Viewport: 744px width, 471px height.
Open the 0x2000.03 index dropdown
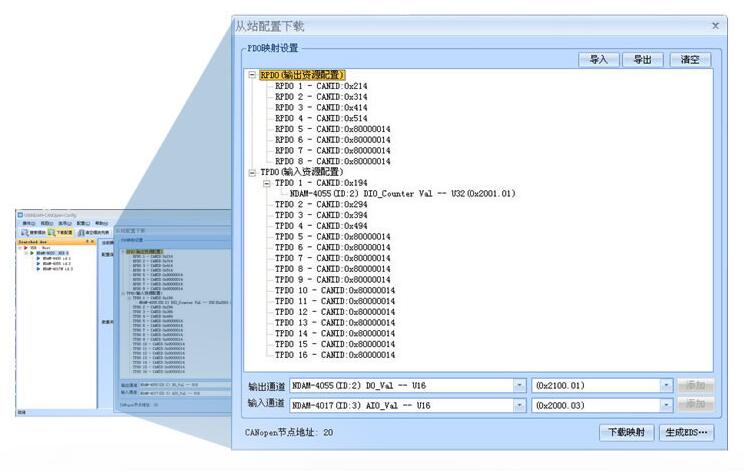click(x=665, y=405)
